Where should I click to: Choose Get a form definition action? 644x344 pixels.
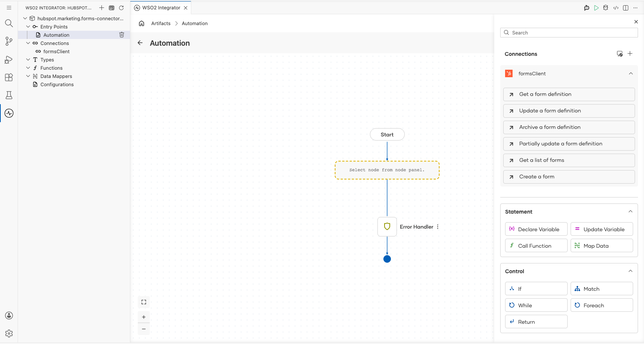tap(569, 94)
